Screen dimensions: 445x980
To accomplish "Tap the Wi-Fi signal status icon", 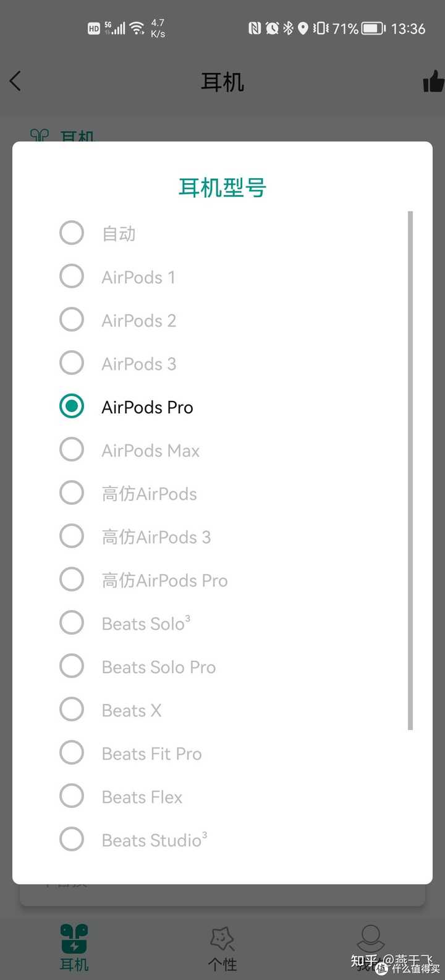I will [x=137, y=28].
